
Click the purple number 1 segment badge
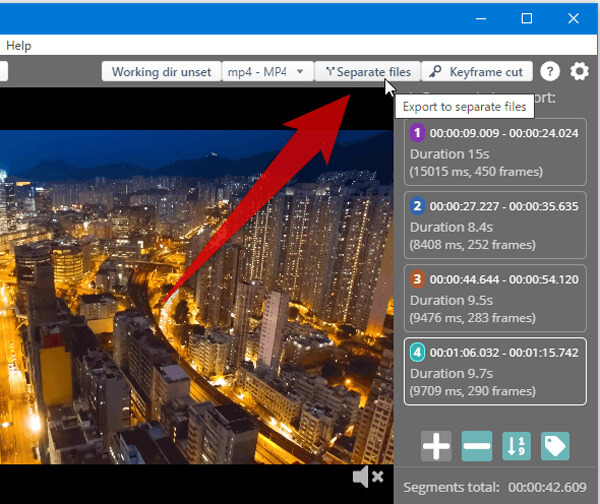417,133
